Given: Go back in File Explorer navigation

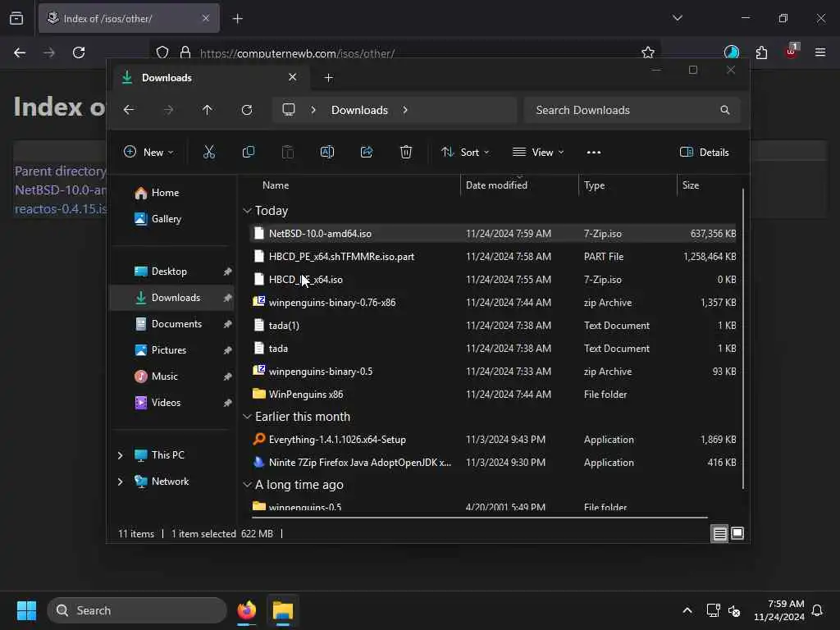Looking at the screenshot, I should (x=129, y=110).
